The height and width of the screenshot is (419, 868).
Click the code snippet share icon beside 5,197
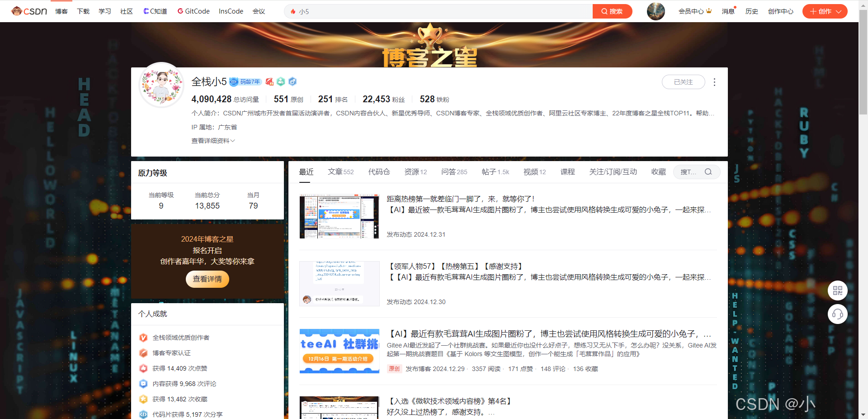point(143,414)
